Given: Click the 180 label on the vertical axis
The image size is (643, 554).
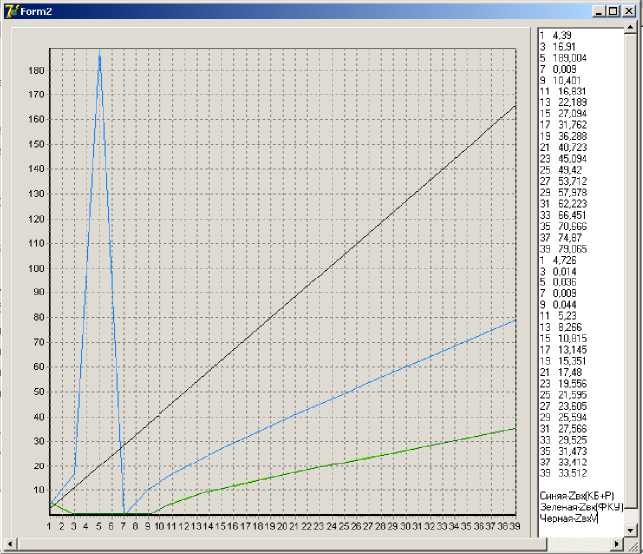Looking at the screenshot, I should pyautogui.click(x=36, y=71).
